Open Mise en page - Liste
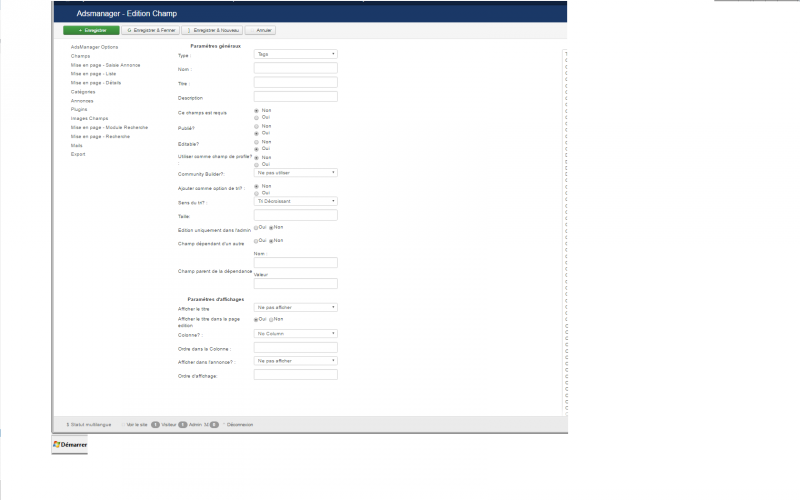This screenshot has width=800, height=500. click(x=93, y=74)
